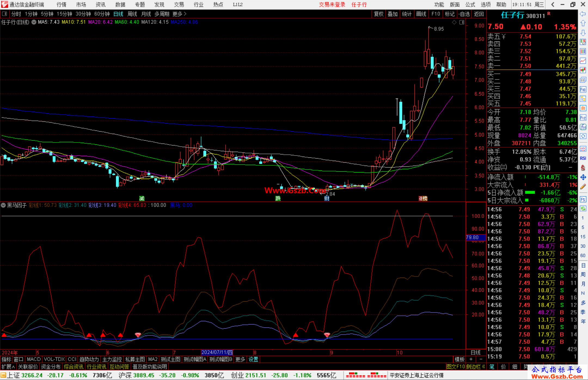The width and height of the screenshot is (588, 380).
Task: Toggle the chart split window icon near diamond
Action: 462,22
